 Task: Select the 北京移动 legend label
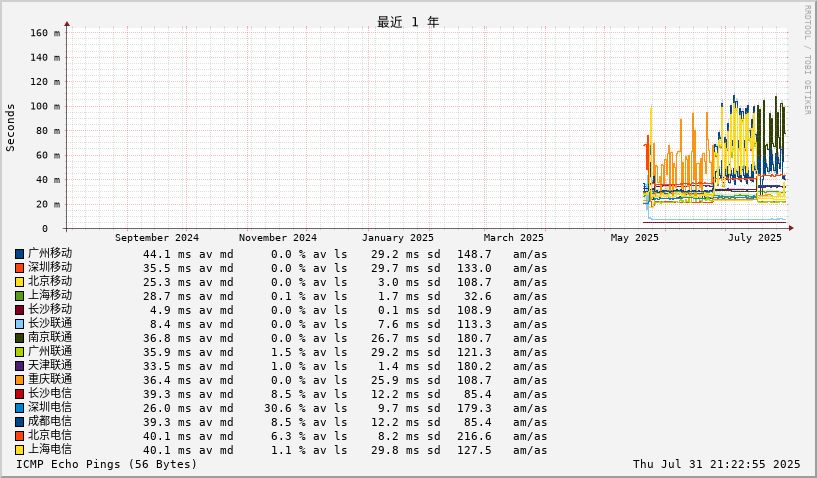click(x=50, y=281)
